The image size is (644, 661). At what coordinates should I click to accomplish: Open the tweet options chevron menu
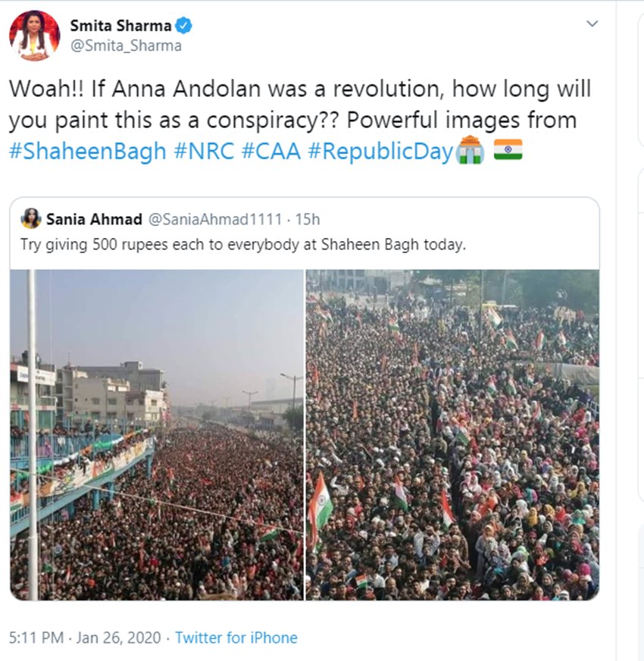(592, 23)
